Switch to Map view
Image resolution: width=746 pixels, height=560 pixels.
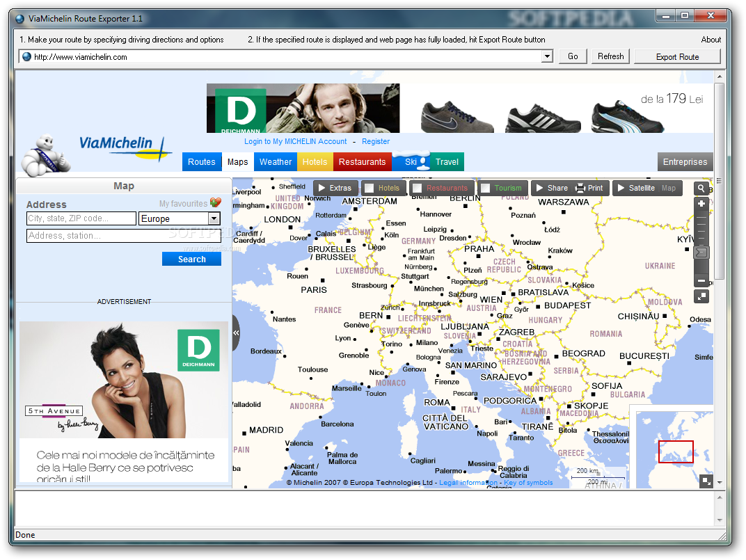coord(669,188)
